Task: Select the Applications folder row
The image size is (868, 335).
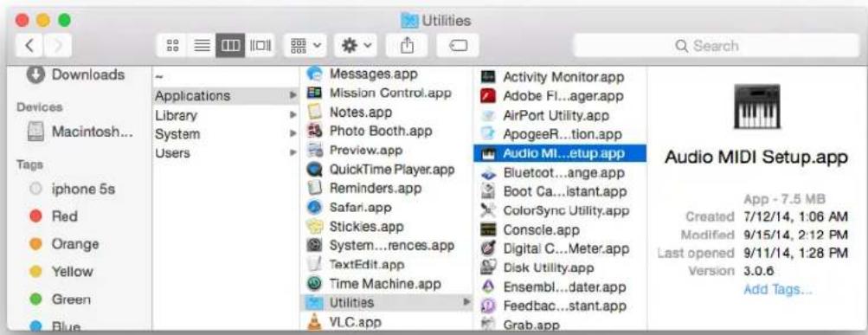Action: (x=226, y=96)
